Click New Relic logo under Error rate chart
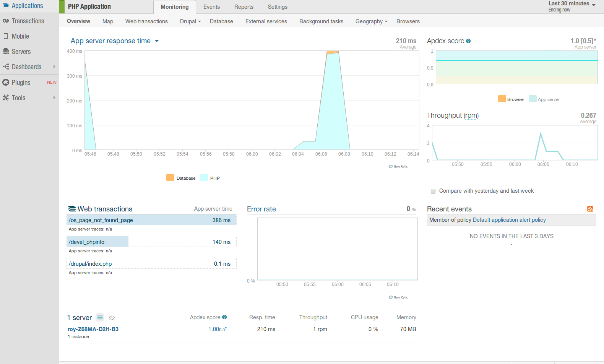 398,297
